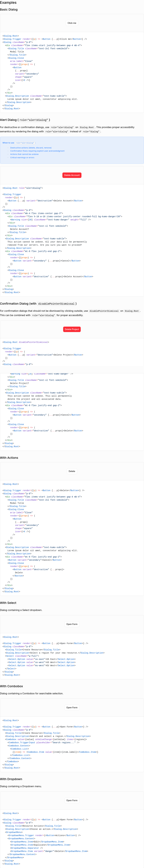The height and width of the screenshot is (868, 144).
Task: Click the DropdownMenu.Item Duplicate code line
Action: (x=40, y=845)
